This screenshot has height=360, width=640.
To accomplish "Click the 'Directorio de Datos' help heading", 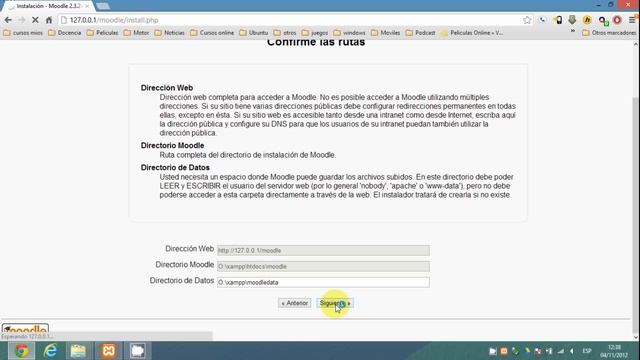I will (x=175, y=167).
